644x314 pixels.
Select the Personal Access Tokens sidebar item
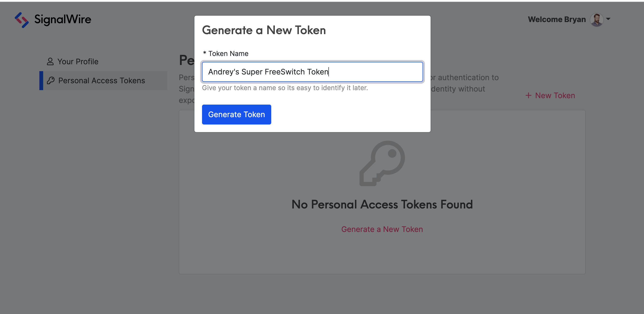point(101,80)
